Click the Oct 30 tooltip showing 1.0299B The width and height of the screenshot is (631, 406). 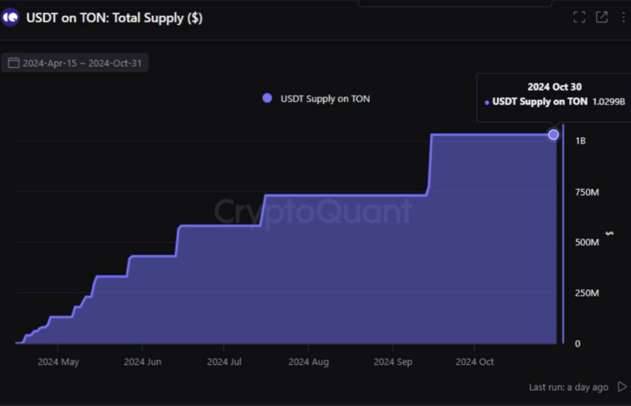point(554,98)
